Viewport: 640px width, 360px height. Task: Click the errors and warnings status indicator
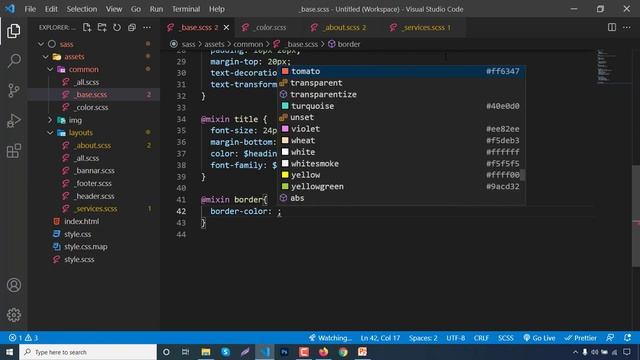[23, 338]
